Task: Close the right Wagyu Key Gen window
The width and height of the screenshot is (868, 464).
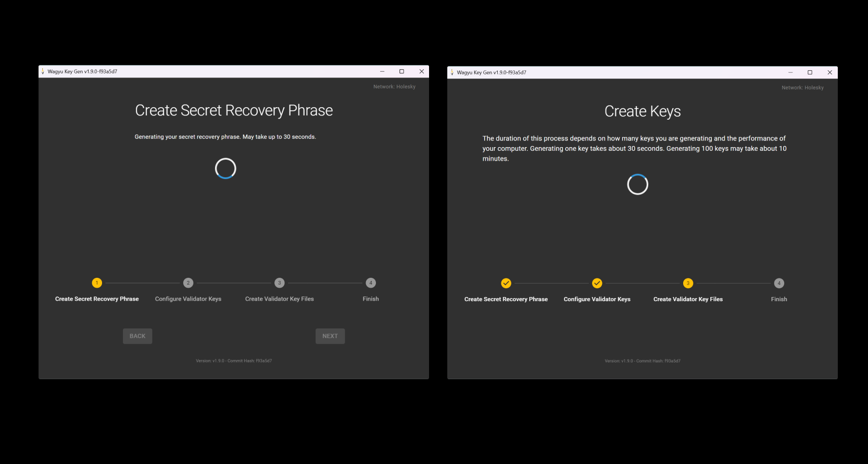Action: pyautogui.click(x=830, y=72)
